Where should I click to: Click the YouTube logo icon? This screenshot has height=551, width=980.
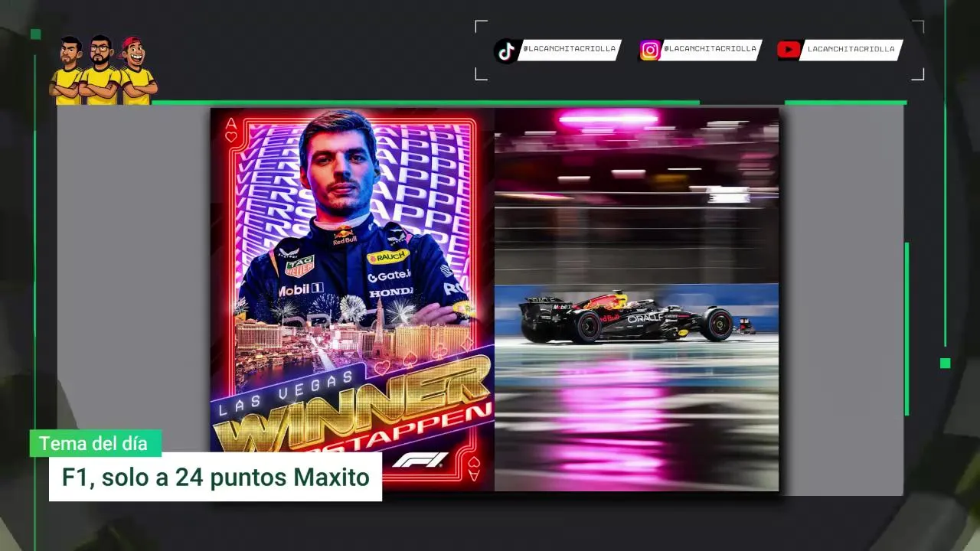tap(789, 50)
